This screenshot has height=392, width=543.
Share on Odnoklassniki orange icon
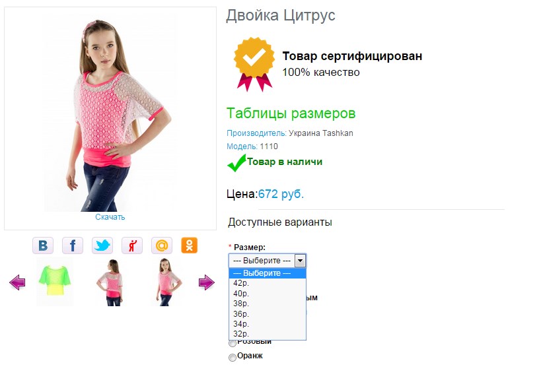190,245
